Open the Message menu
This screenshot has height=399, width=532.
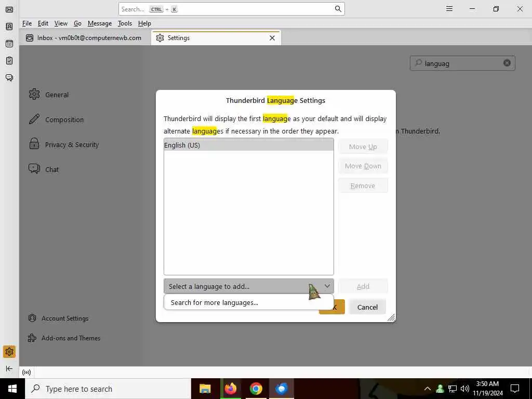(x=100, y=23)
